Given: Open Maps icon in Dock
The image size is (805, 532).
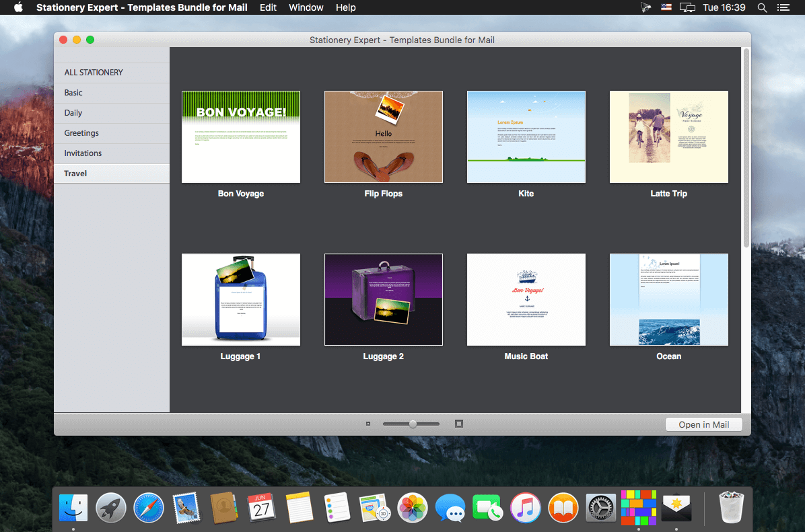Looking at the screenshot, I should 375,508.
